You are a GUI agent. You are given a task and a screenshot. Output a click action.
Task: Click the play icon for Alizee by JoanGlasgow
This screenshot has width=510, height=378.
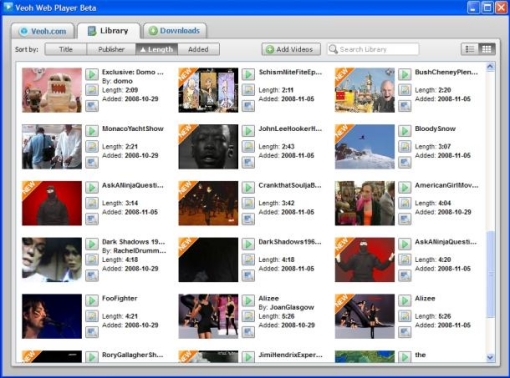248,300
